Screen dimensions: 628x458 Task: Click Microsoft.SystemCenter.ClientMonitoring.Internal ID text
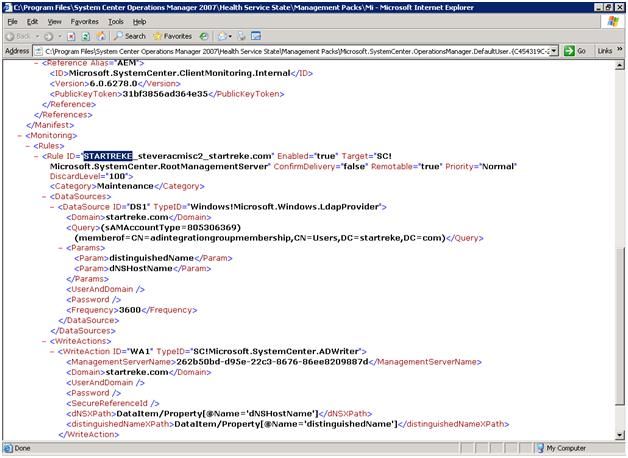point(179,73)
